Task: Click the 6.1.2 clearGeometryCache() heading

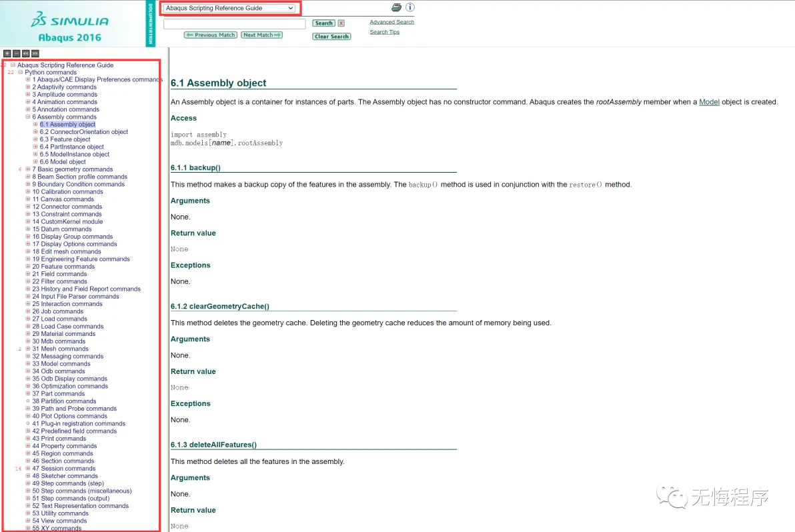Action: pyautogui.click(x=219, y=307)
